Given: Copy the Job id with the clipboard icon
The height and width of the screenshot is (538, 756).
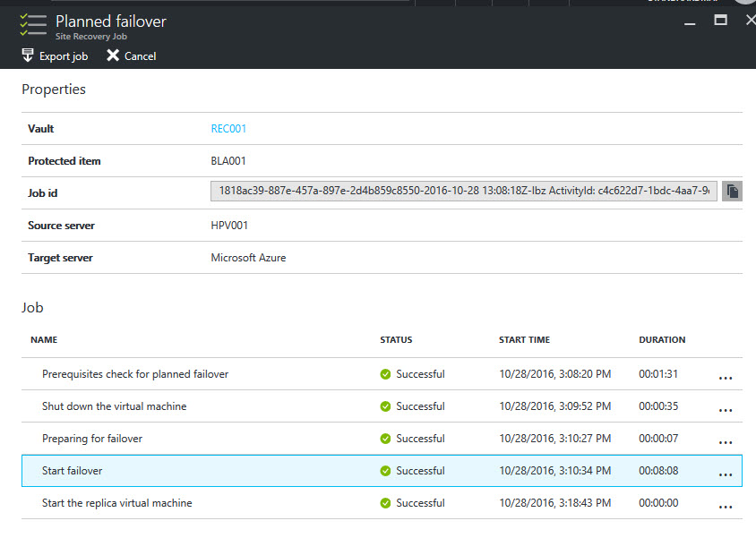Looking at the screenshot, I should tap(732, 192).
